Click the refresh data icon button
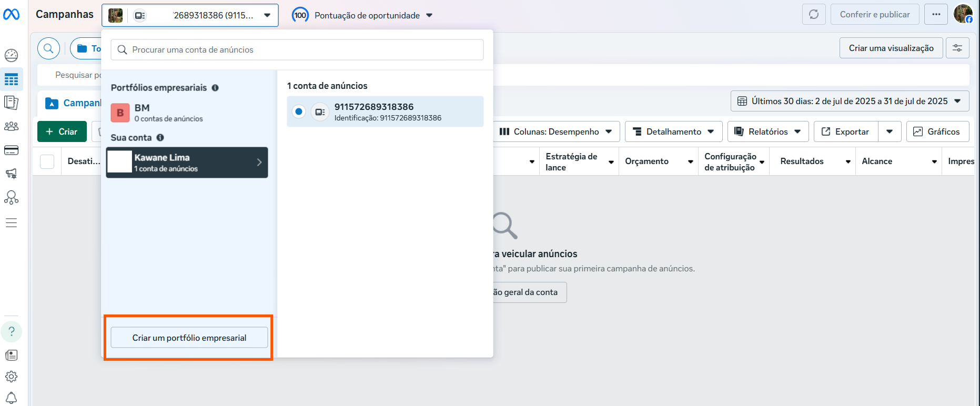This screenshot has width=980, height=406. [814, 15]
